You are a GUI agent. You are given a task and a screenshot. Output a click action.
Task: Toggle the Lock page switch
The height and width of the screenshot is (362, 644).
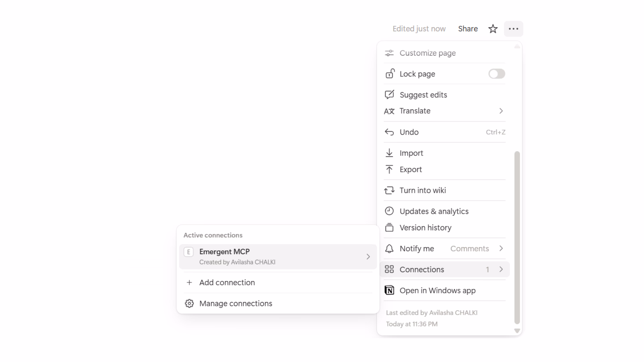(x=497, y=74)
